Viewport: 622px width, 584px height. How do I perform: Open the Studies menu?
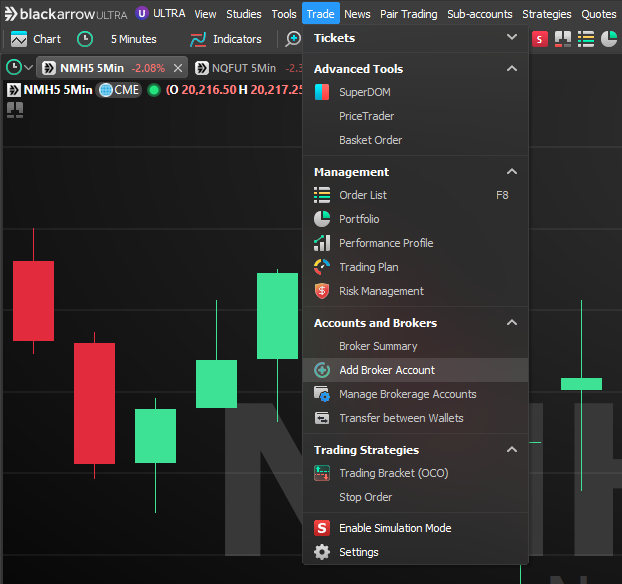coord(243,14)
